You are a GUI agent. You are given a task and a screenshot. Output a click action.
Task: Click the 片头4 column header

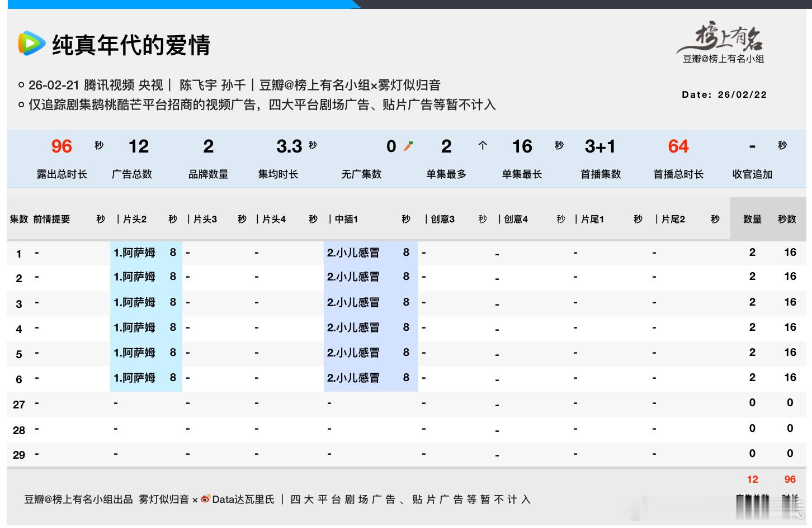tap(274, 219)
